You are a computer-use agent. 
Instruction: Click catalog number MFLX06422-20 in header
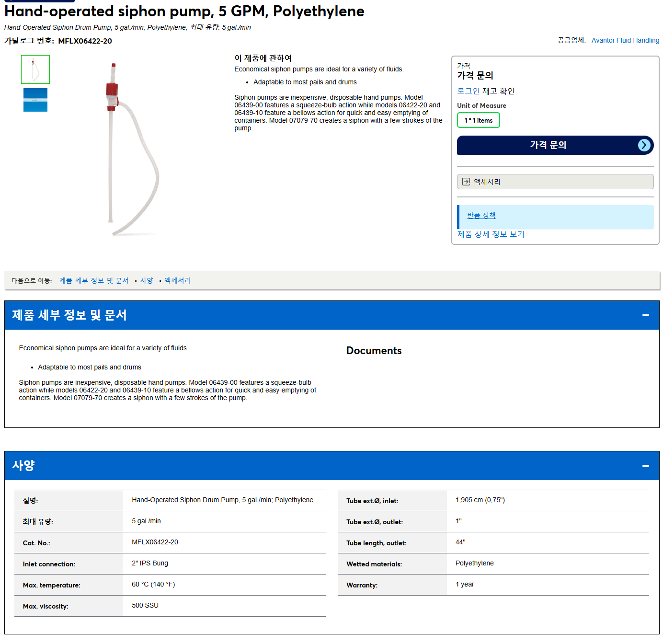(85, 41)
